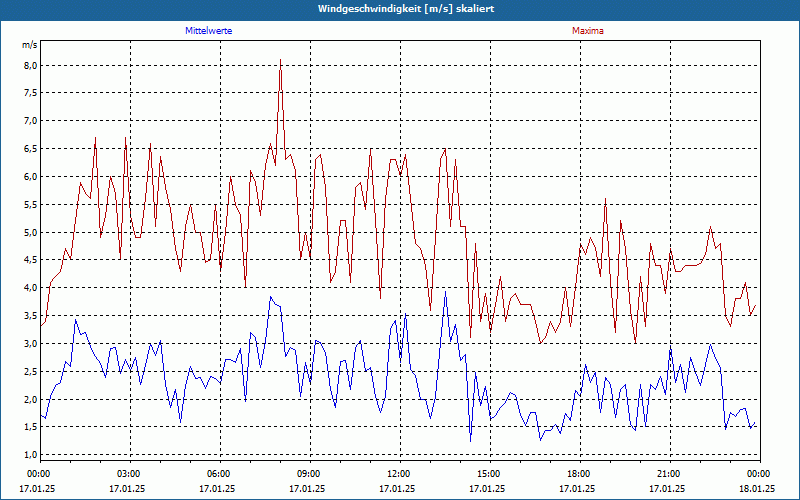This screenshot has height=500, width=800.
Task: Click the '17.01.25' date under 03:00
Action: (x=127, y=489)
